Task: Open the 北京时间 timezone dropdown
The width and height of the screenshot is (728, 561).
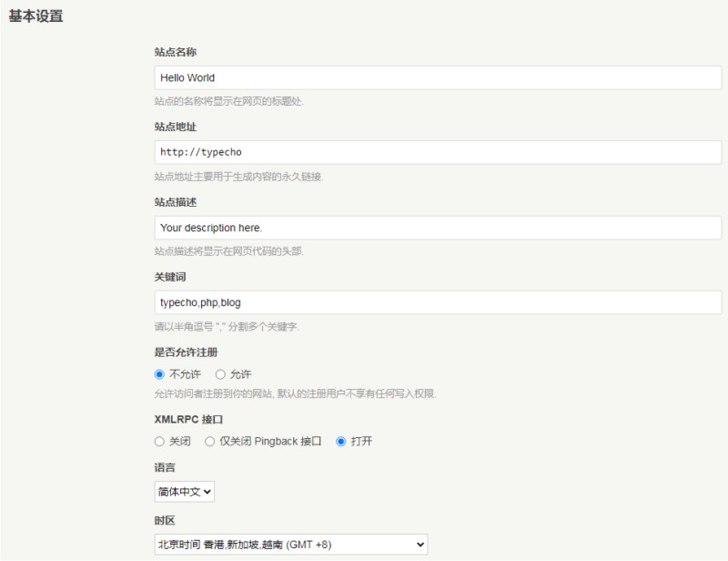Action: (291, 545)
